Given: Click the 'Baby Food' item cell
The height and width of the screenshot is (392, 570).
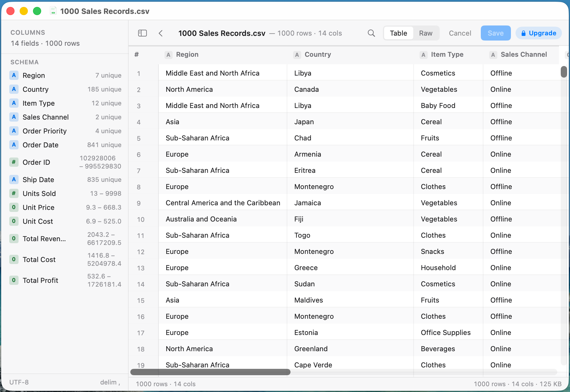Looking at the screenshot, I should tap(448, 106).
